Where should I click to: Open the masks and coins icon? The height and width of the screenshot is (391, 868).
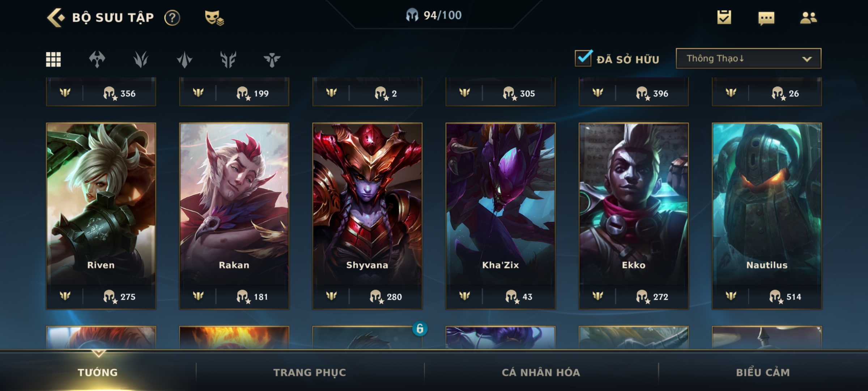click(214, 18)
